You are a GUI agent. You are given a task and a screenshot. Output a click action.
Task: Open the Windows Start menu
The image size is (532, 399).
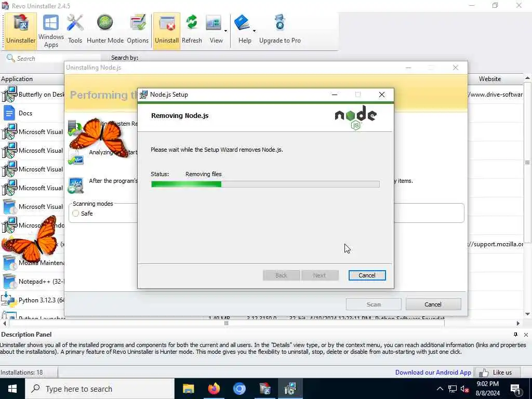12,389
